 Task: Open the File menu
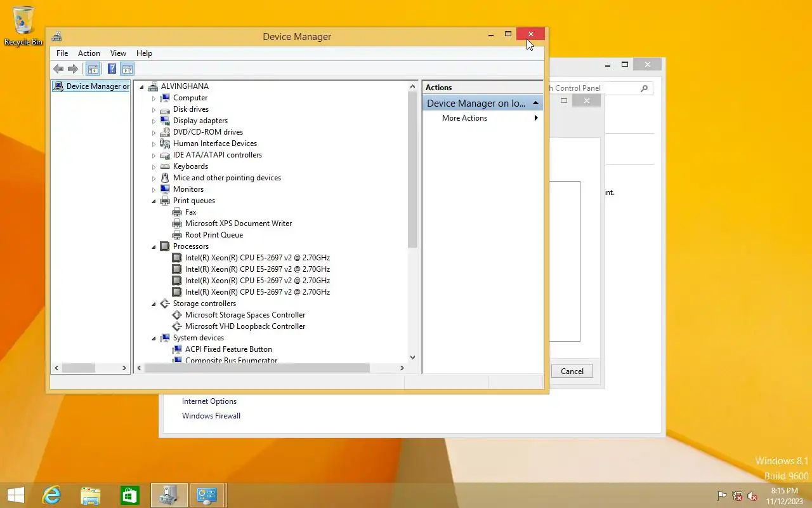click(62, 53)
